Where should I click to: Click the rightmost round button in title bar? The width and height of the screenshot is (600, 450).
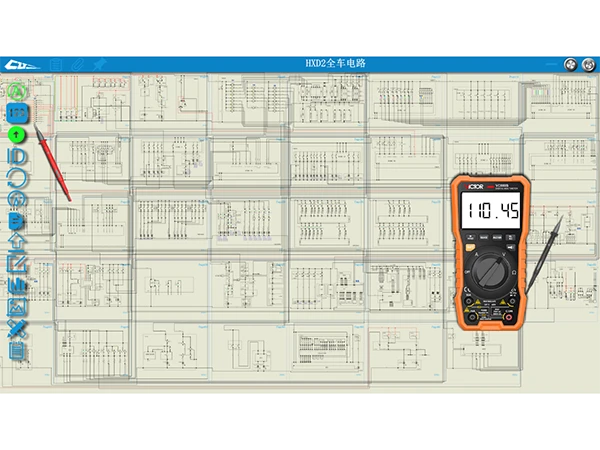click(588, 64)
